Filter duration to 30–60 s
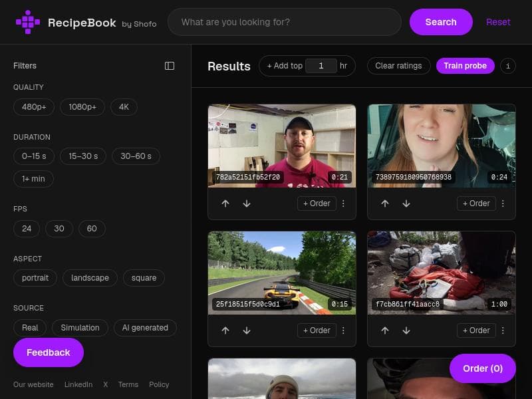This screenshot has width=532, height=399. point(136,156)
